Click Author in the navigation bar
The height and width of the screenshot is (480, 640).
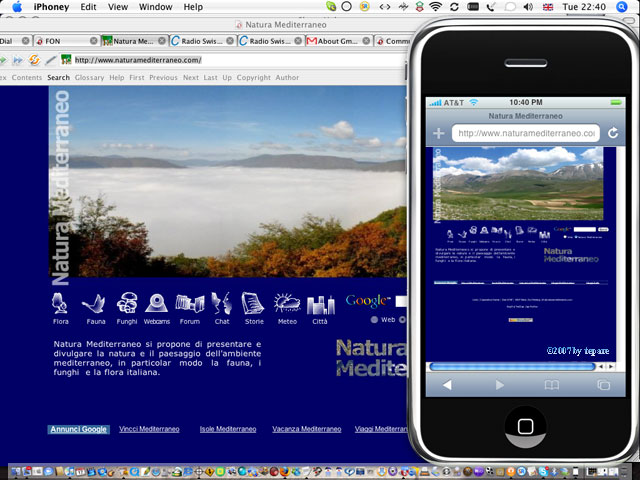tap(287, 78)
